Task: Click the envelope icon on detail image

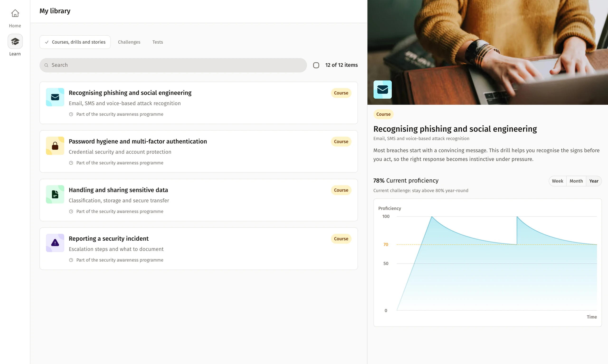Action: point(382,89)
